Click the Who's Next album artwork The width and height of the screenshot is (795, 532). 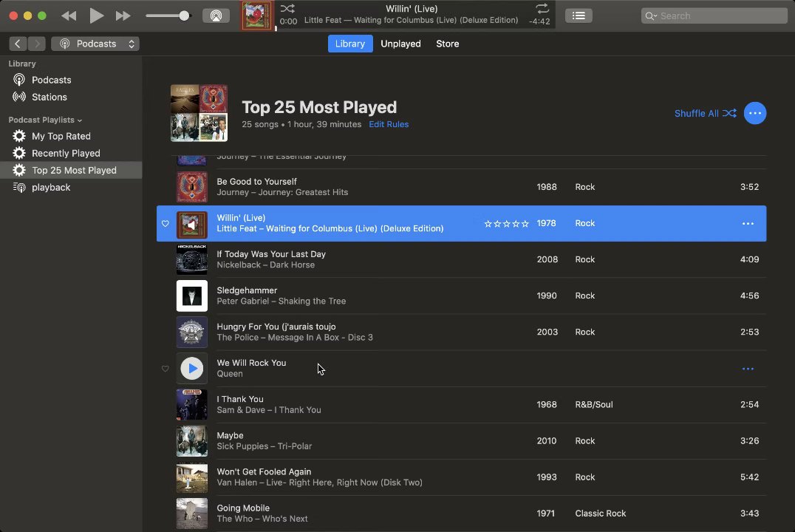[x=191, y=514]
